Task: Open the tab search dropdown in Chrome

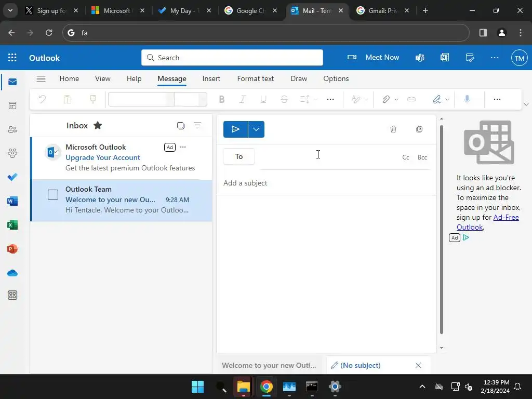Action: click(10, 10)
